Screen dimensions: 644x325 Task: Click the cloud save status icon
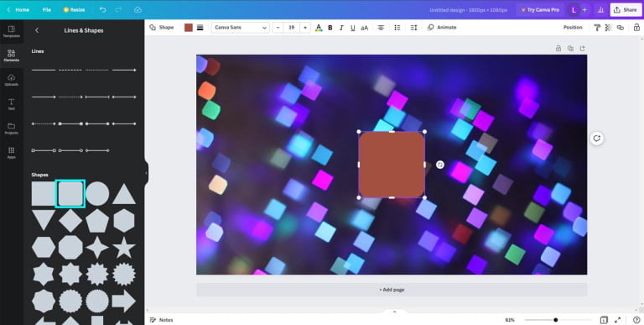[x=138, y=9]
